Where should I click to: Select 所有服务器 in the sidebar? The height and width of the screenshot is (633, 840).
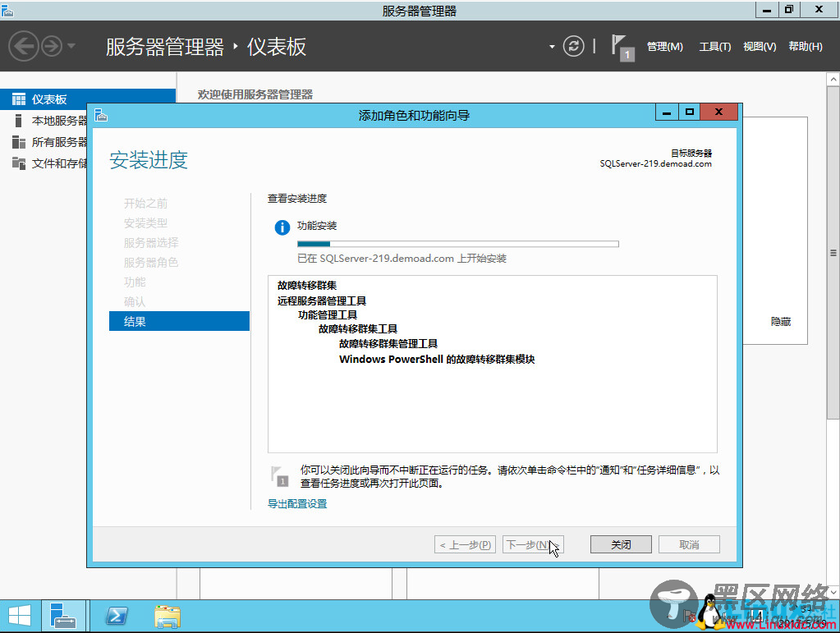[x=59, y=142]
